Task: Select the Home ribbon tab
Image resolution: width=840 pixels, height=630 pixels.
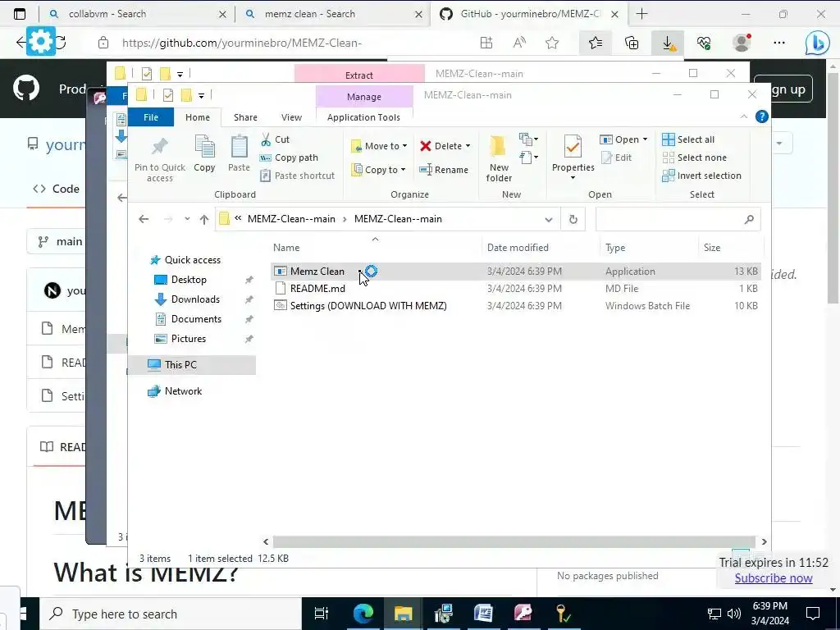Action: (198, 117)
